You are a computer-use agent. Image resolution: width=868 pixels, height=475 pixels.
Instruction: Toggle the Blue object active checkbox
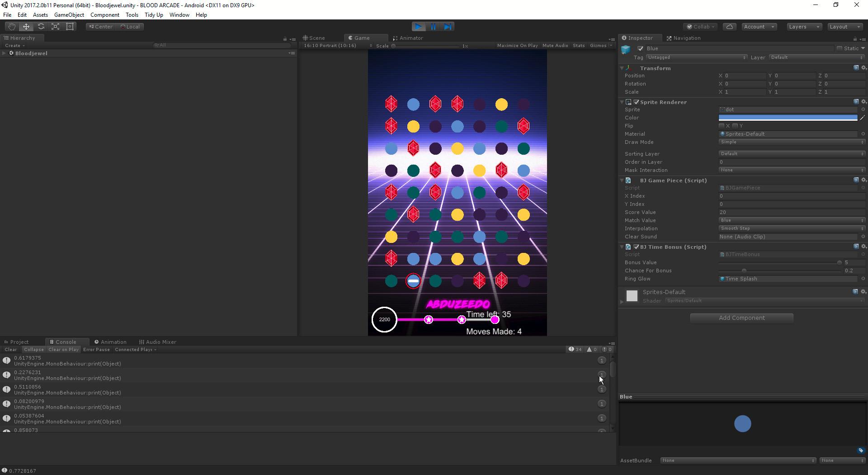coord(640,48)
